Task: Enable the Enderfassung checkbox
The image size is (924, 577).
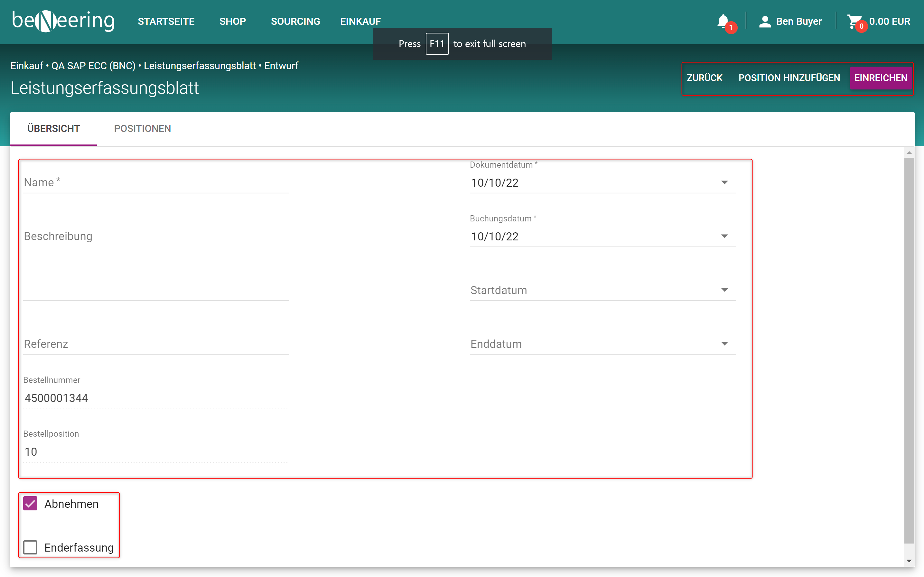Action: 31,547
